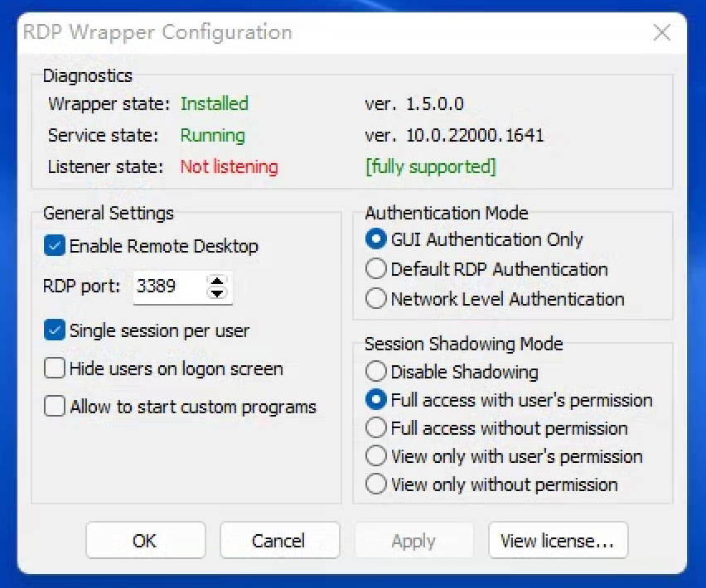This screenshot has width=706, height=588.
Task: Uncheck Enable Remote Desktop
Action: [x=54, y=246]
